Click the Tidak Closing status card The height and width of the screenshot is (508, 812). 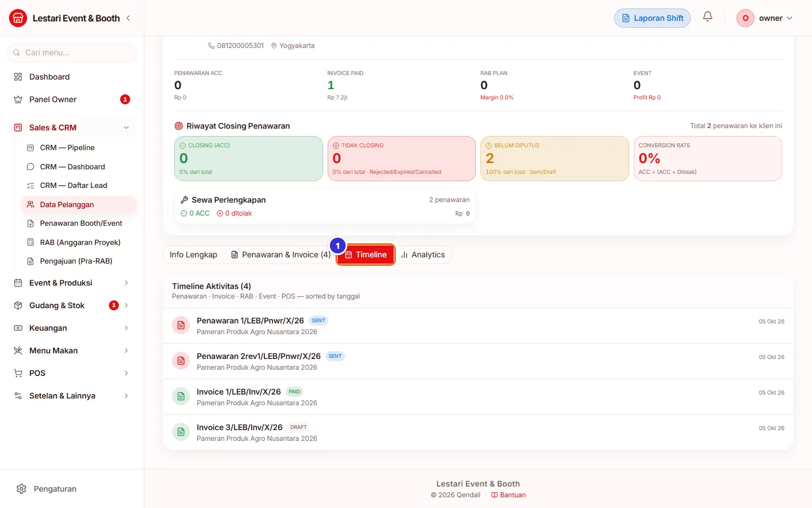point(401,159)
